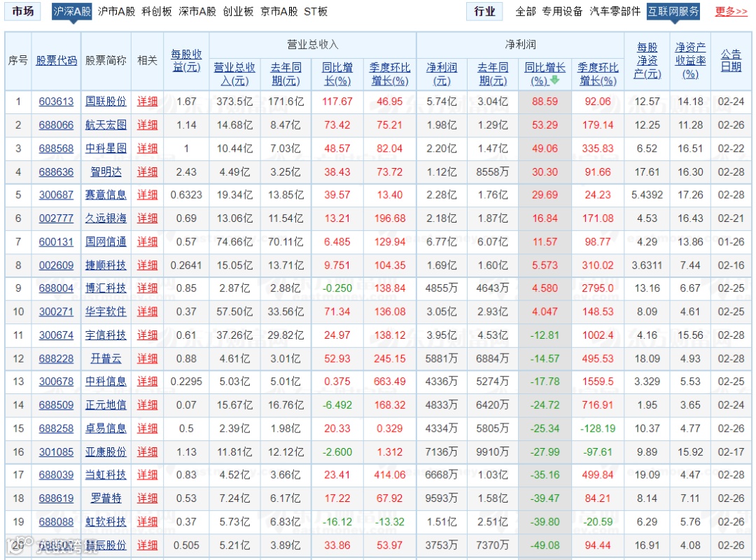
Task: Open stock name 开普云 link
Action: tap(106, 358)
